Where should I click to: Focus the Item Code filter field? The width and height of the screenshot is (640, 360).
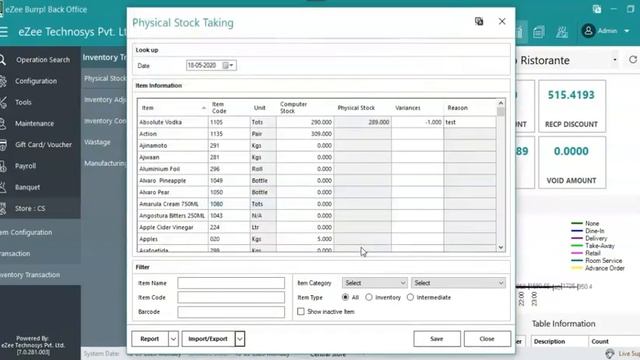tap(231, 298)
